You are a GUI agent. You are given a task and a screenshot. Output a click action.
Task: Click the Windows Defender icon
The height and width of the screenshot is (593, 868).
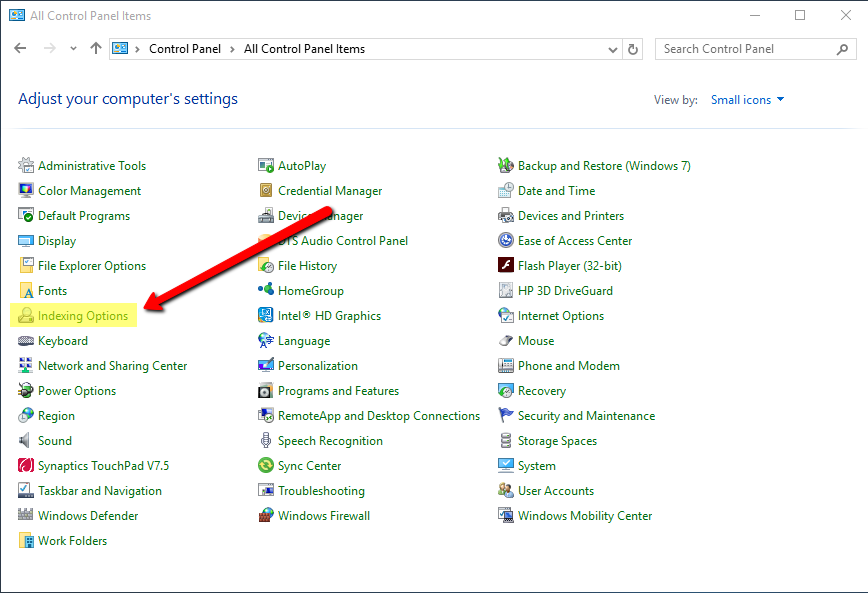pos(25,515)
